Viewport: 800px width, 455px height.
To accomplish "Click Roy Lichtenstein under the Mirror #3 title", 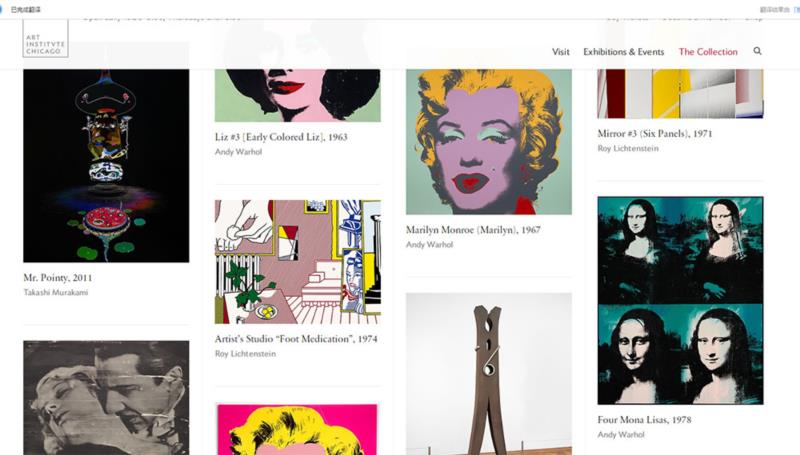I will [x=628, y=148].
